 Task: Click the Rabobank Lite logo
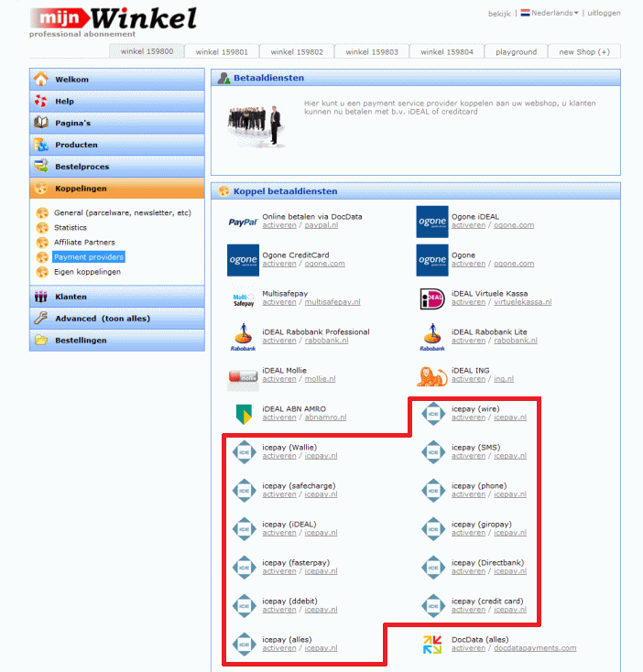click(432, 337)
